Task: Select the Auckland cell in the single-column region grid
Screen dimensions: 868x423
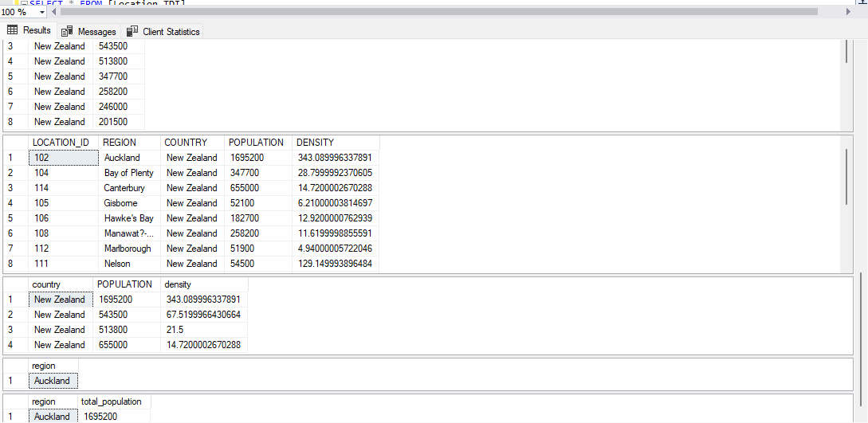Action: tap(53, 381)
